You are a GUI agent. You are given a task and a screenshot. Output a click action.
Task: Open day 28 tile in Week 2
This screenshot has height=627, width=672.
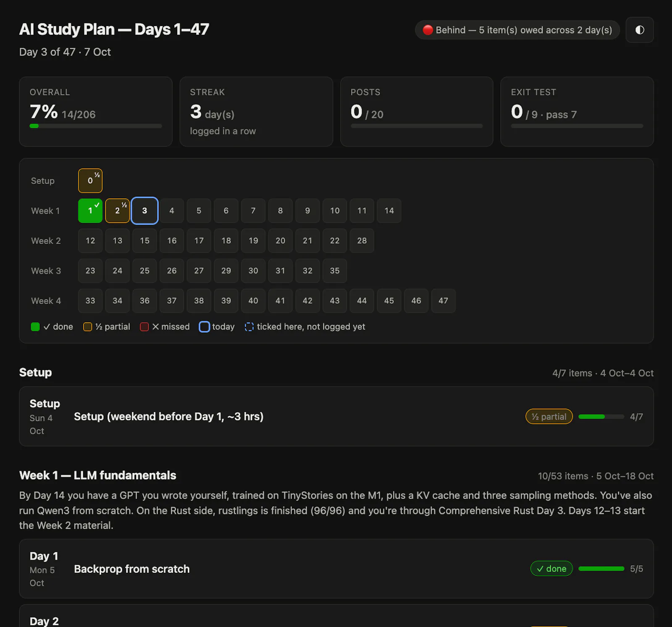click(362, 241)
